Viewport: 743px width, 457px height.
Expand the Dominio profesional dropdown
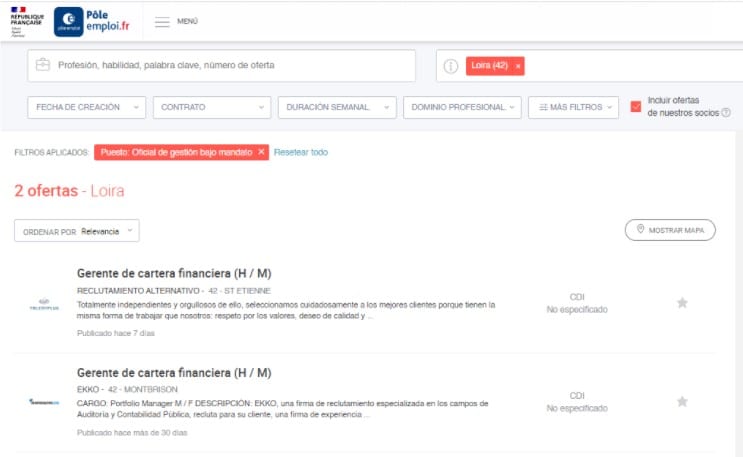[462, 107]
